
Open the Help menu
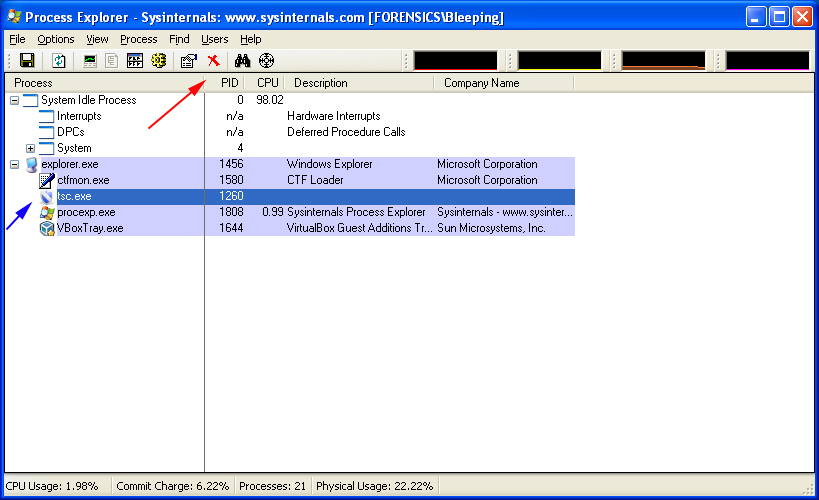click(x=251, y=39)
